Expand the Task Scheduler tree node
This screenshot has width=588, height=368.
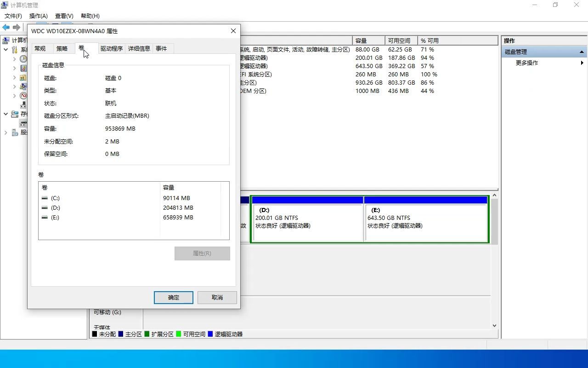pos(14,59)
